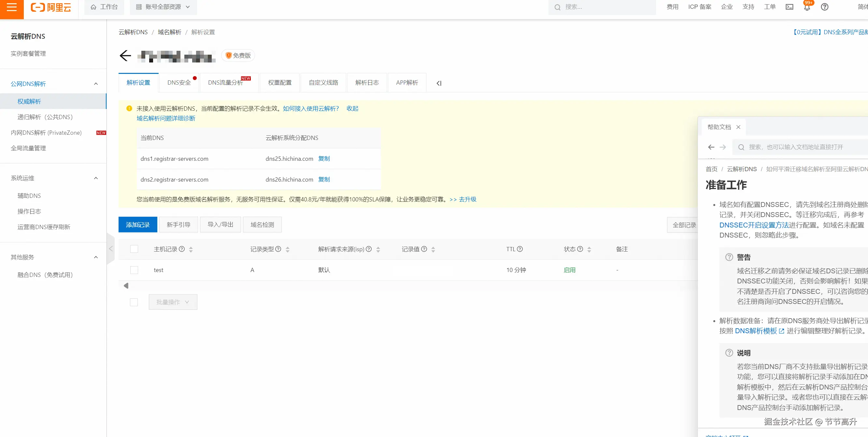Screen dimensions: 868x437
Task: Open the hamburger main menu
Action: tap(11, 7)
